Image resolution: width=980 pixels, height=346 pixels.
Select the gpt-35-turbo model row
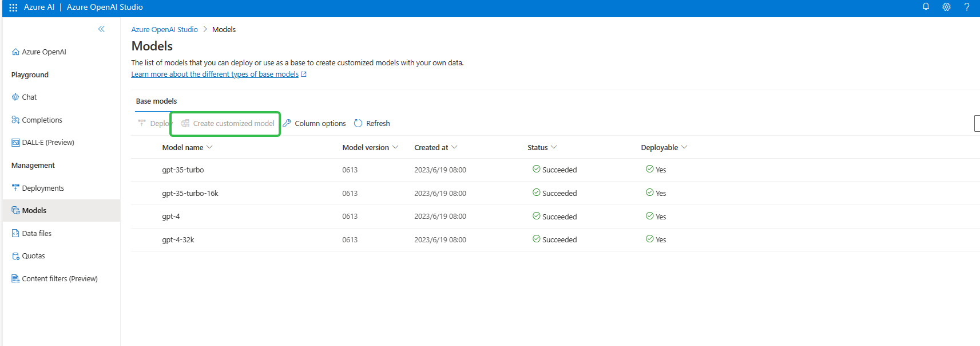pyautogui.click(x=555, y=170)
